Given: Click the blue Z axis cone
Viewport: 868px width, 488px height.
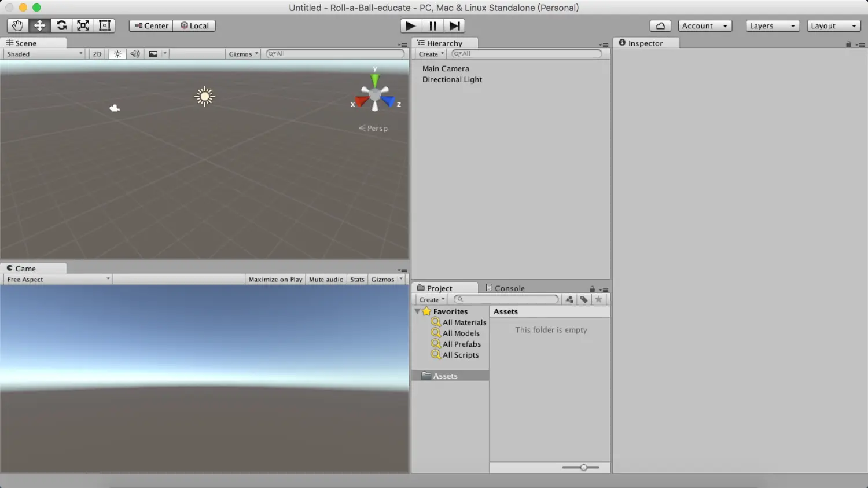Looking at the screenshot, I should pos(388,101).
